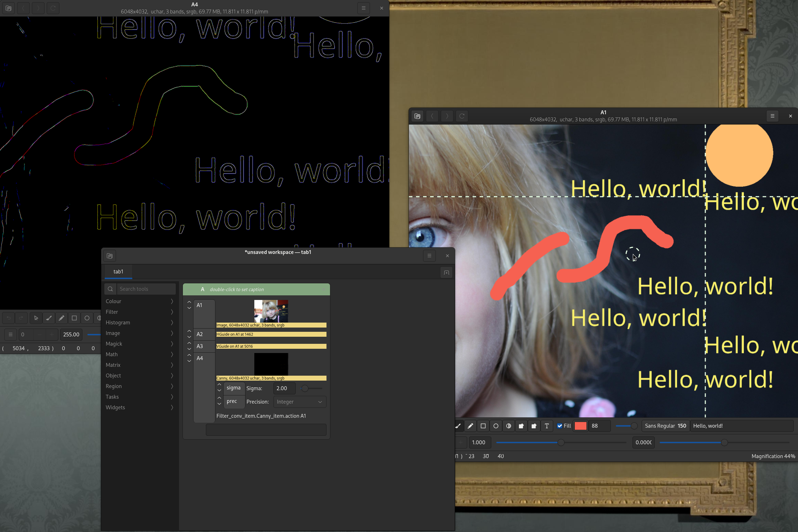Add a new column to tab1

[x=446, y=272]
